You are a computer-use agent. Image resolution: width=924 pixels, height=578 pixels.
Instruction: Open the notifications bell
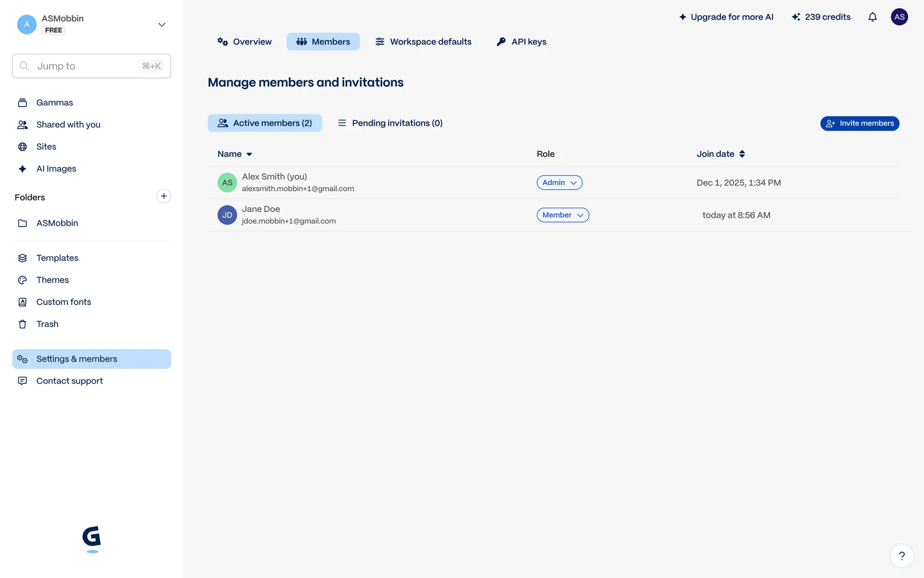873,17
